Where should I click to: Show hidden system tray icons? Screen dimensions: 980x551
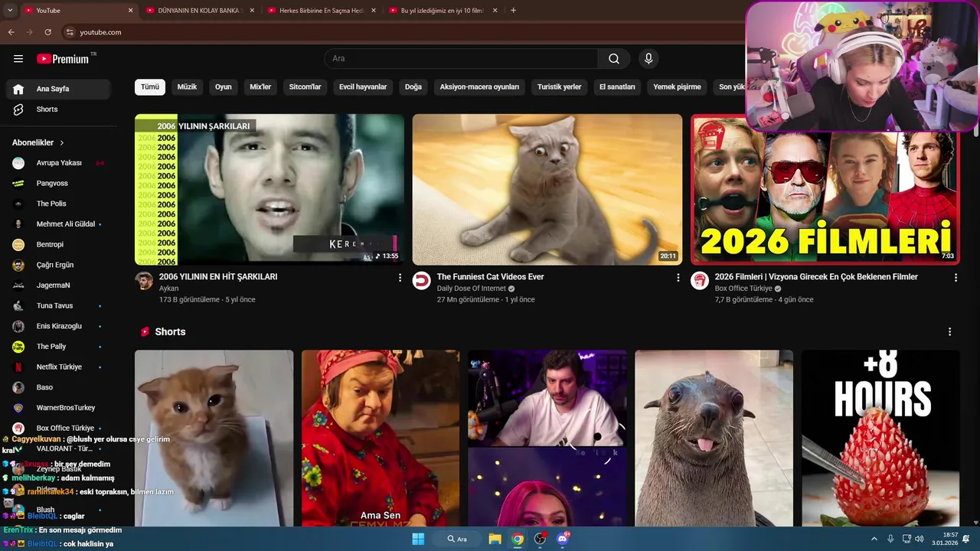click(x=874, y=539)
